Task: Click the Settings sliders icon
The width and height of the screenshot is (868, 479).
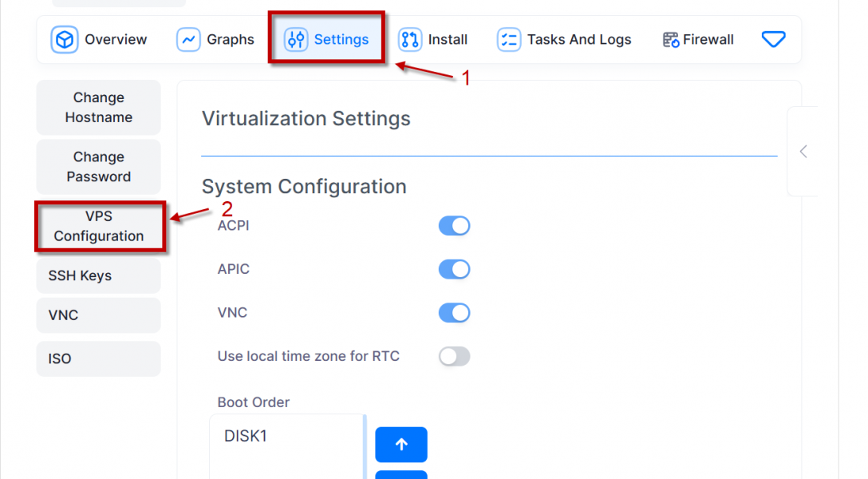Action: [296, 39]
